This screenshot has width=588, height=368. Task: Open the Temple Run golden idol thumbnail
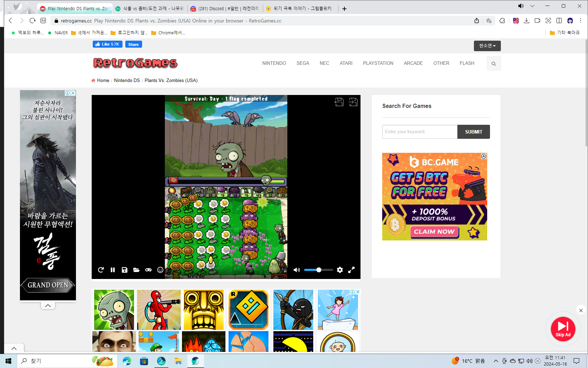(x=204, y=310)
